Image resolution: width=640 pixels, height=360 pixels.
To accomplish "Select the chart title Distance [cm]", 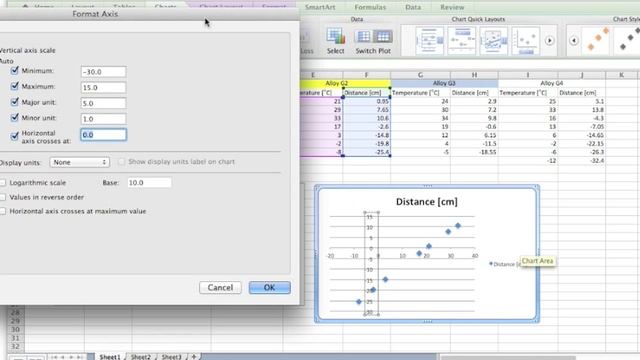I will [x=427, y=202].
